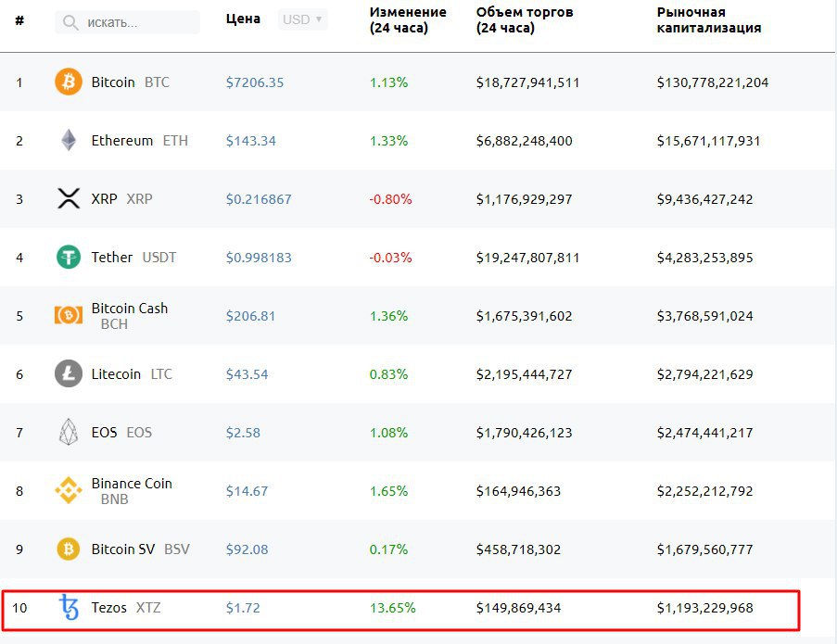Click Ethereum price $143.34

click(251, 141)
